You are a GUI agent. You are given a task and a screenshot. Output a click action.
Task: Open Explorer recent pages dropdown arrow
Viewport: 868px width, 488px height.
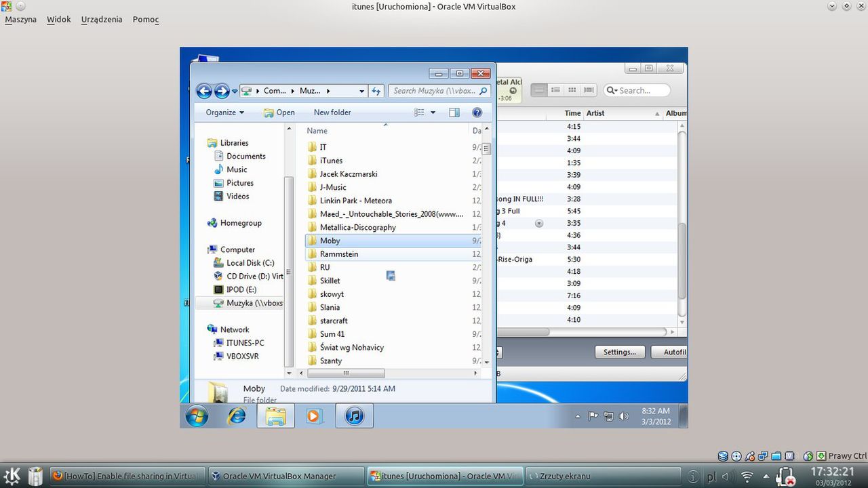[235, 91]
